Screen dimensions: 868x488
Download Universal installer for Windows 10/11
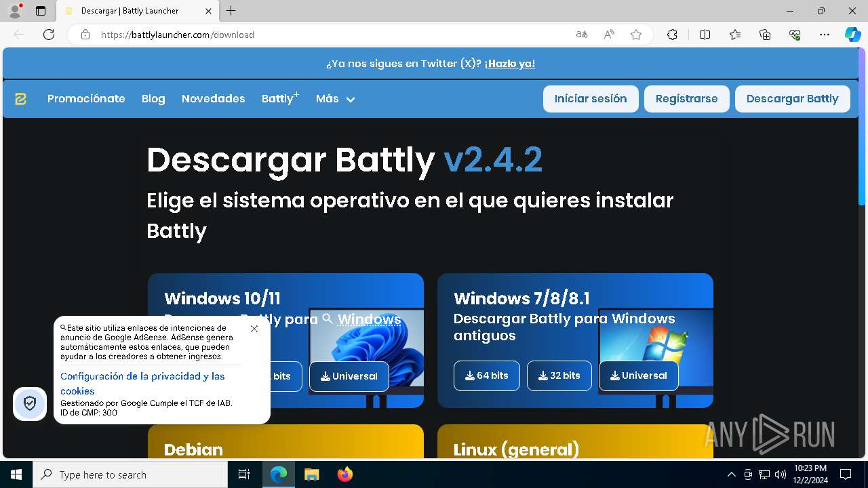[x=349, y=376]
